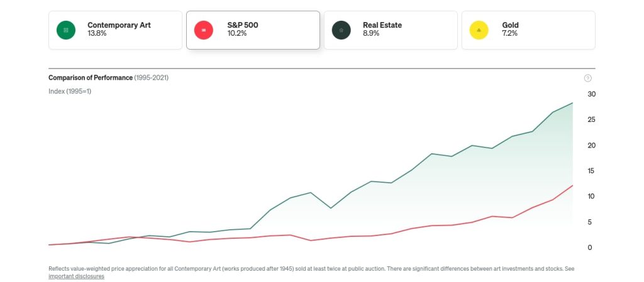Click the 7.2% Gold return
The height and width of the screenshot is (282, 644).
click(509, 34)
